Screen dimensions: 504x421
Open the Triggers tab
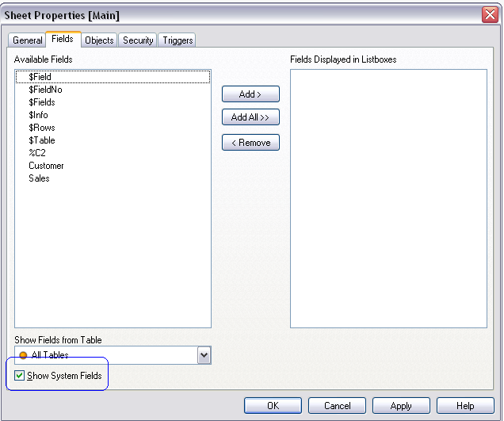(177, 40)
